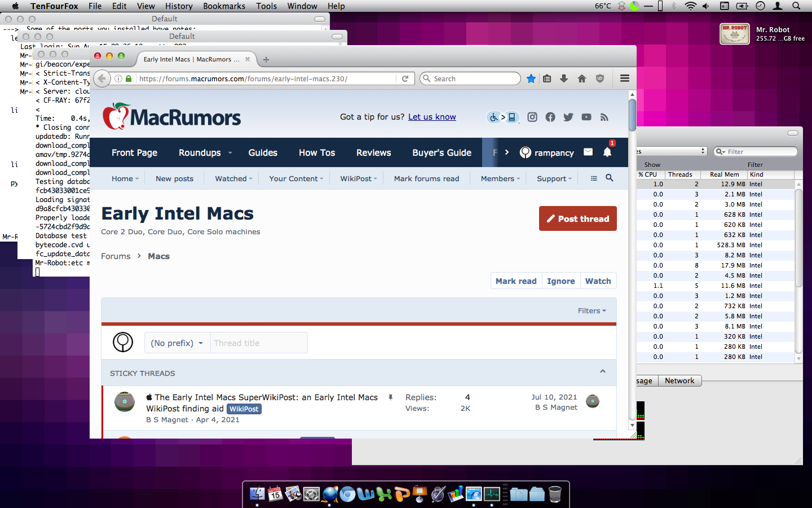This screenshot has width=812, height=508.
Task: Click the Activity Monitor Filter field
Action: 755,151
